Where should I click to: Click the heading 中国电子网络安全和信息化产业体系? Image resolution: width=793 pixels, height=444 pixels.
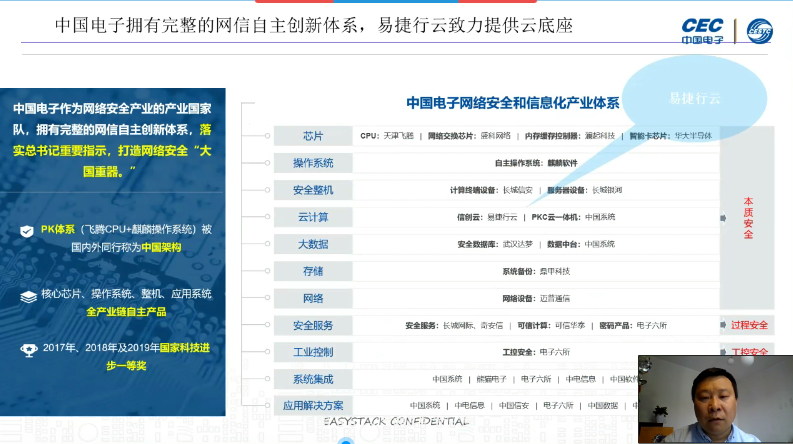[513, 103]
